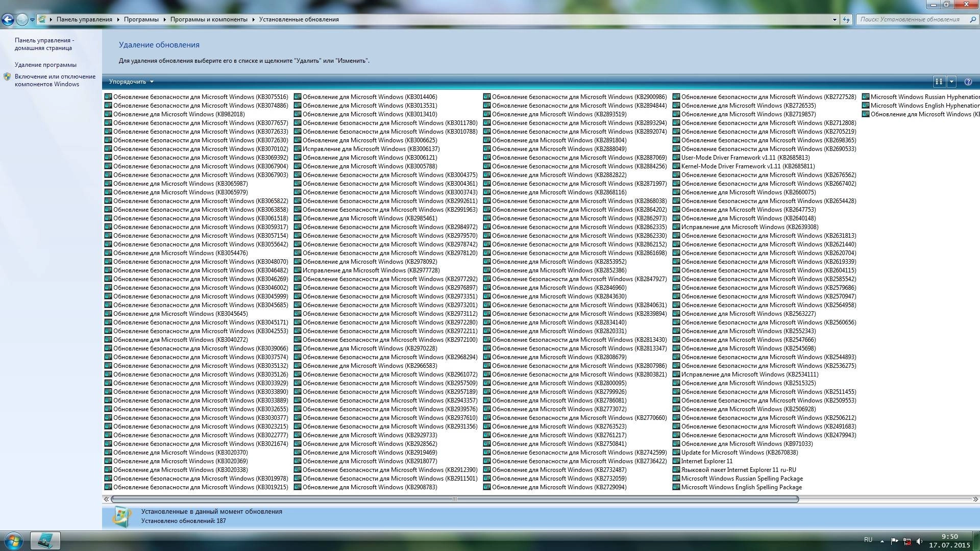Viewport: 980px width, 551px height.
Task: Select update KB2908783 entry
Action: tap(365, 487)
